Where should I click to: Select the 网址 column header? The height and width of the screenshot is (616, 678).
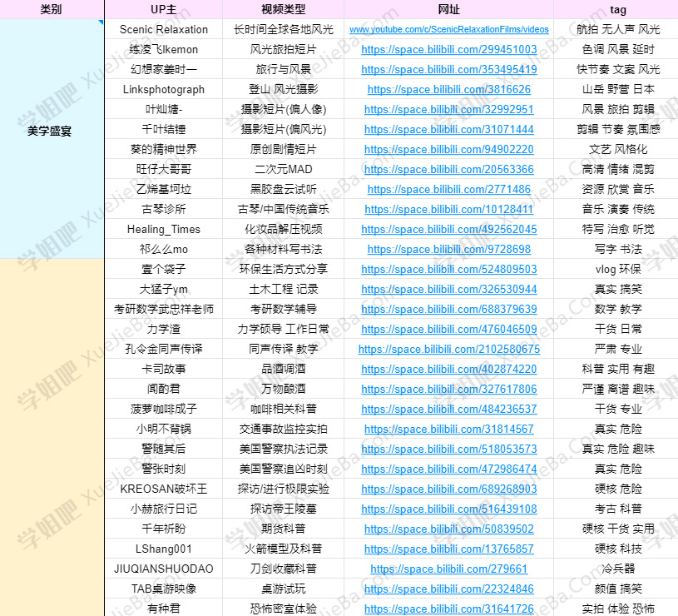click(x=449, y=9)
